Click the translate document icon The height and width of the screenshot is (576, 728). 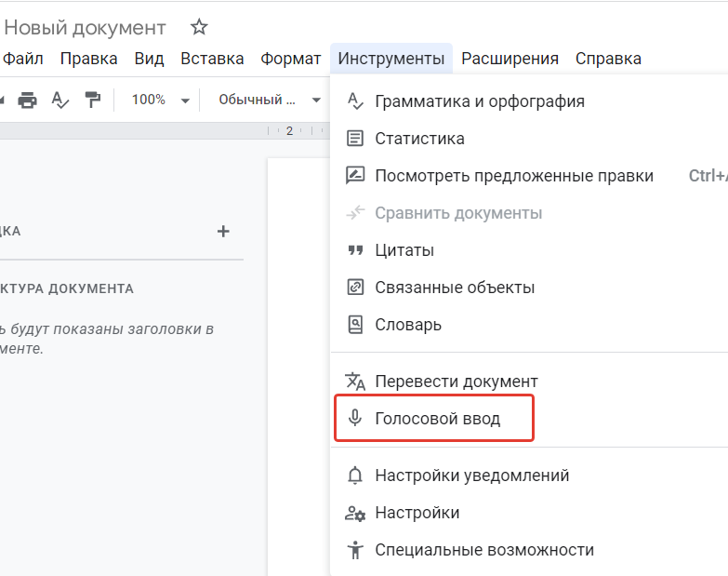pyautogui.click(x=355, y=381)
